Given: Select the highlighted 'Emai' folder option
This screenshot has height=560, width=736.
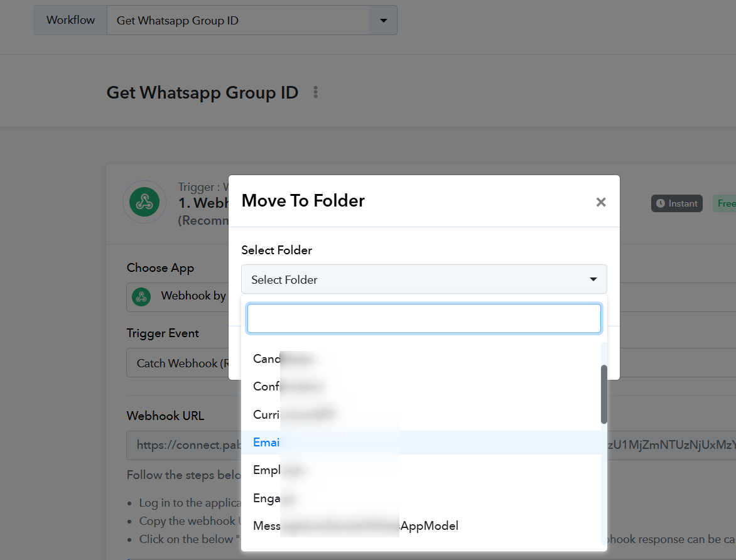Looking at the screenshot, I should [x=421, y=442].
